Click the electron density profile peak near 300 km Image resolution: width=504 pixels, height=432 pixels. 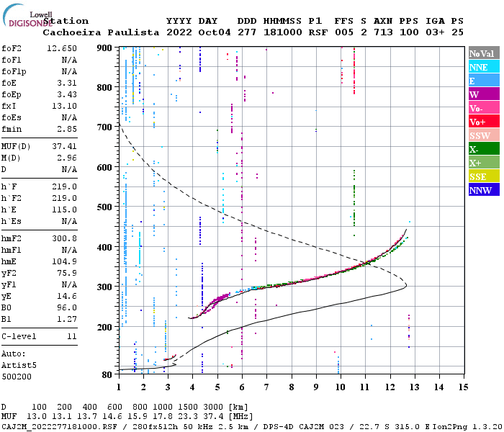tap(406, 285)
